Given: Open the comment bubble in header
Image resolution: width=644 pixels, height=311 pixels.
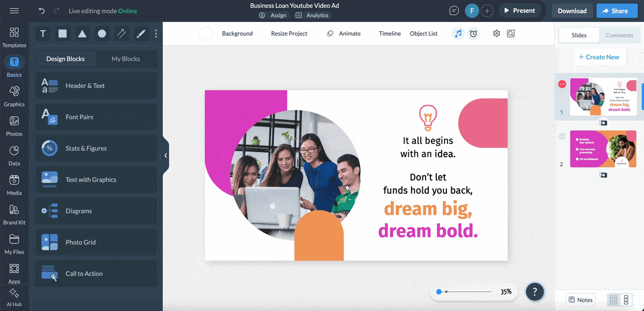Looking at the screenshot, I should pyautogui.click(x=454, y=11).
